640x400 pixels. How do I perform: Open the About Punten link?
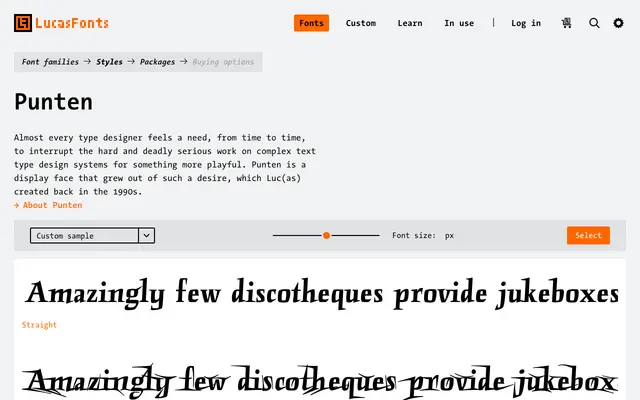coord(48,205)
